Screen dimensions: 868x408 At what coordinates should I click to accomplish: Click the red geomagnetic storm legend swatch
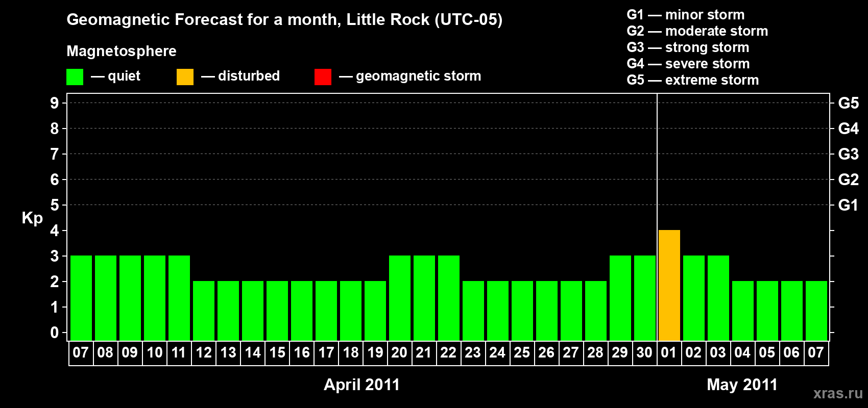pos(323,77)
